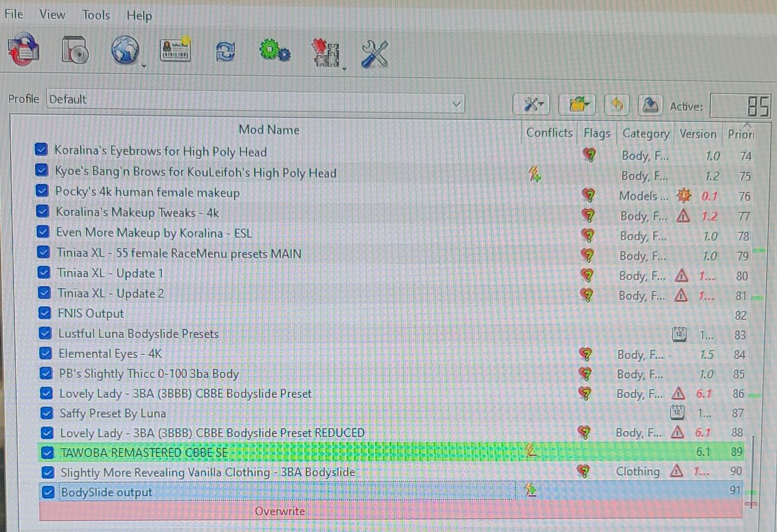The height and width of the screenshot is (532, 777).
Task: Open the Profile dropdown showing Default
Action: click(x=255, y=101)
